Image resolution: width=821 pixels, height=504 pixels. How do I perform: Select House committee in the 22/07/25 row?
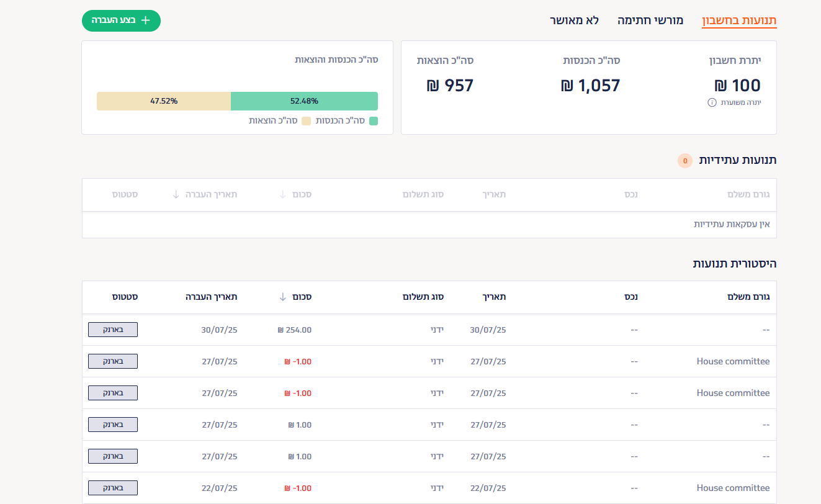(x=733, y=488)
